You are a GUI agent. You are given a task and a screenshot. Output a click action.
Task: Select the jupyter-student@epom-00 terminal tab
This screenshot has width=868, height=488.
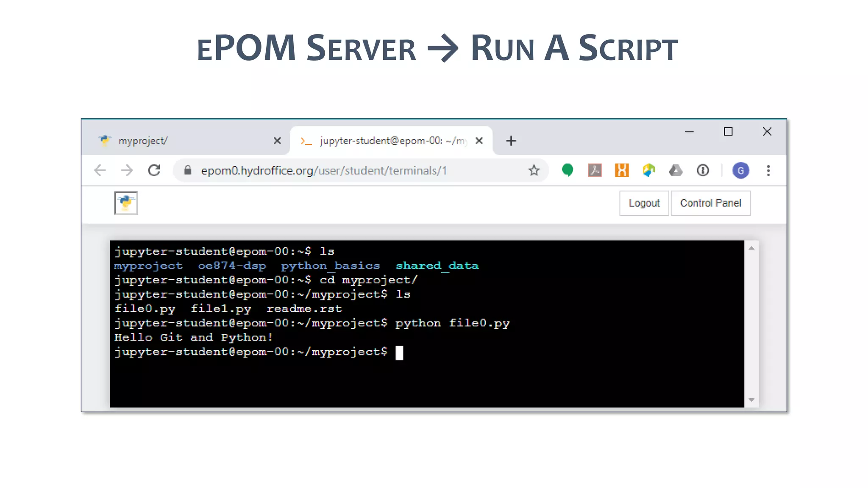coord(391,141)
